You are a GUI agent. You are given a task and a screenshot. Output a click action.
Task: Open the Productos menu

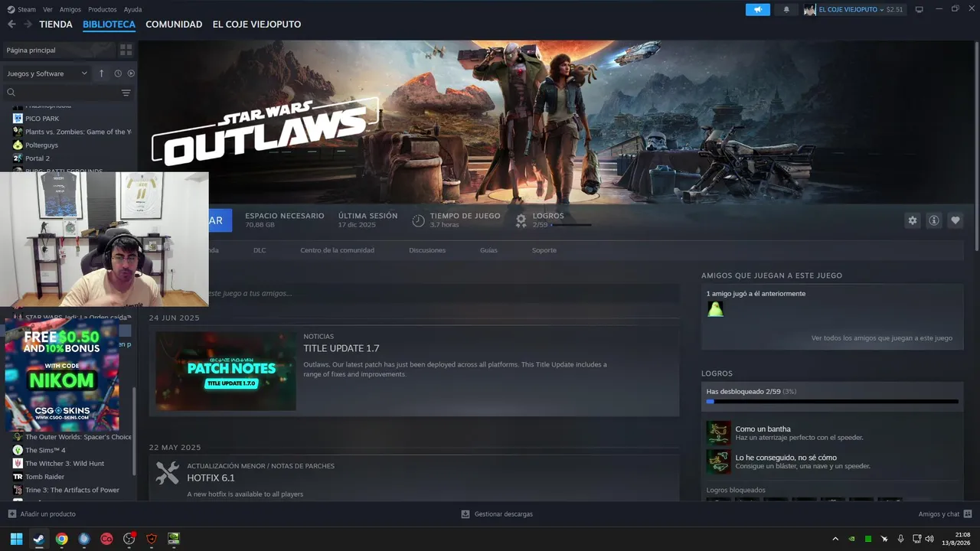click(x=103, y=9)
